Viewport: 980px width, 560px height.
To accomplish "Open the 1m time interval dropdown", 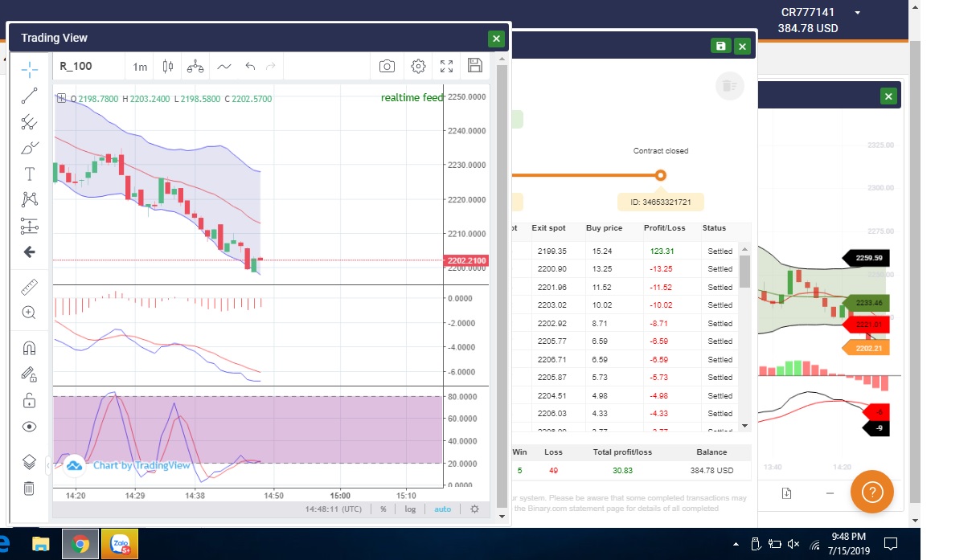I will pos(140,67).
